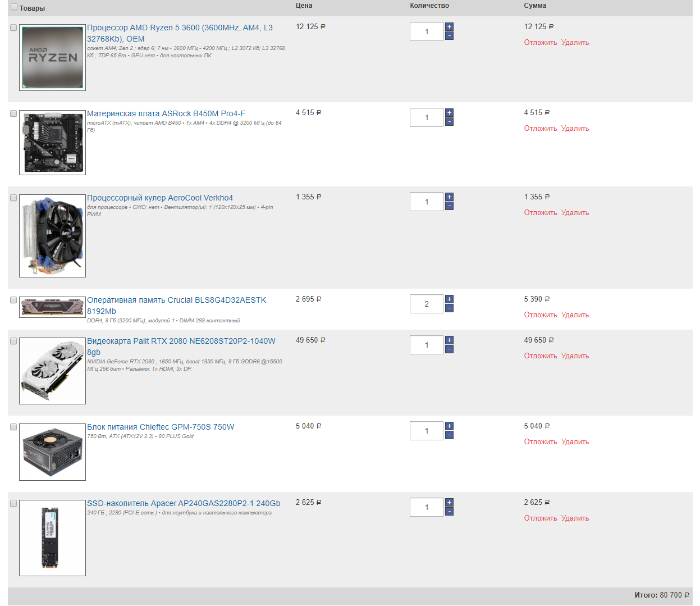Click the Chieftec power supply thumbnail
This screenshot has width=700, height=606.
[52, 452]
